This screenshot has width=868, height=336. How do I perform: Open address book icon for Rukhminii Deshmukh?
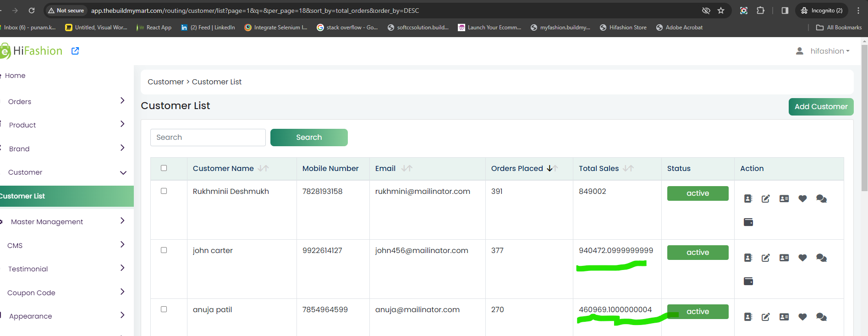pyautogui.click(x=748, y=198)
